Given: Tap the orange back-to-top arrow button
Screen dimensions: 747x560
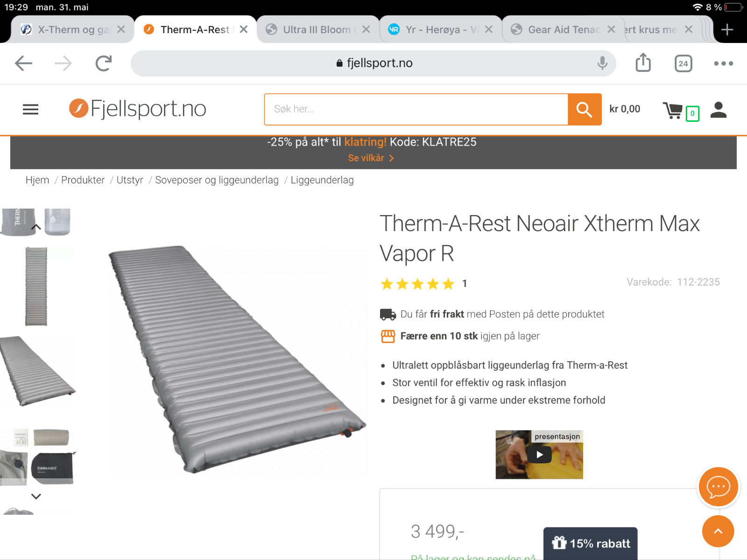Looking at the screenshot, I should tap(718, 531).
